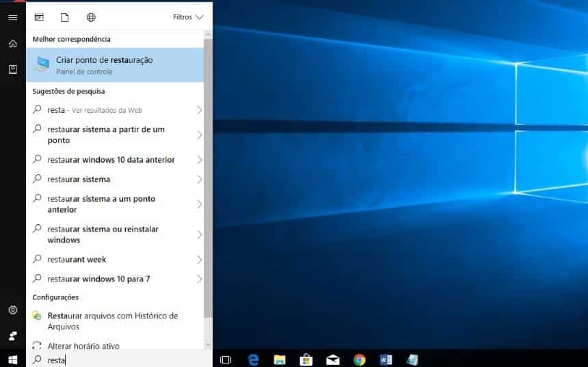Expand arrow for 'restaurar windows 10 data anterior'

(200, 160)
